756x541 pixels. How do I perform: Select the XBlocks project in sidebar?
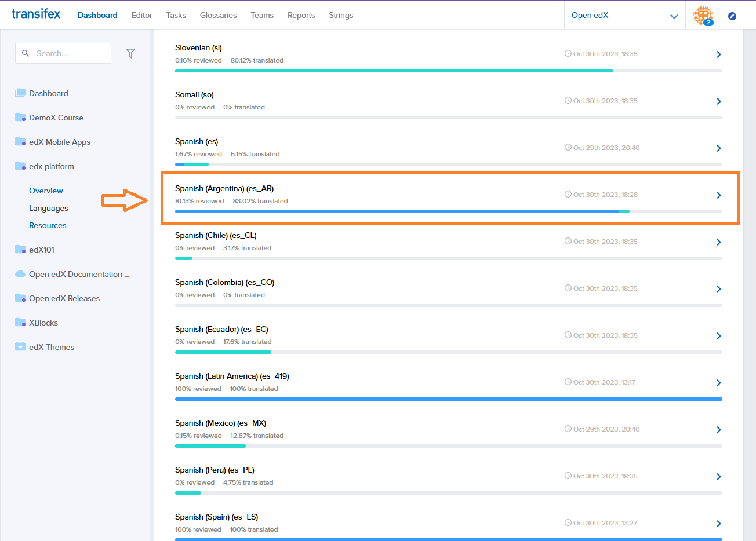coord(43,323)
